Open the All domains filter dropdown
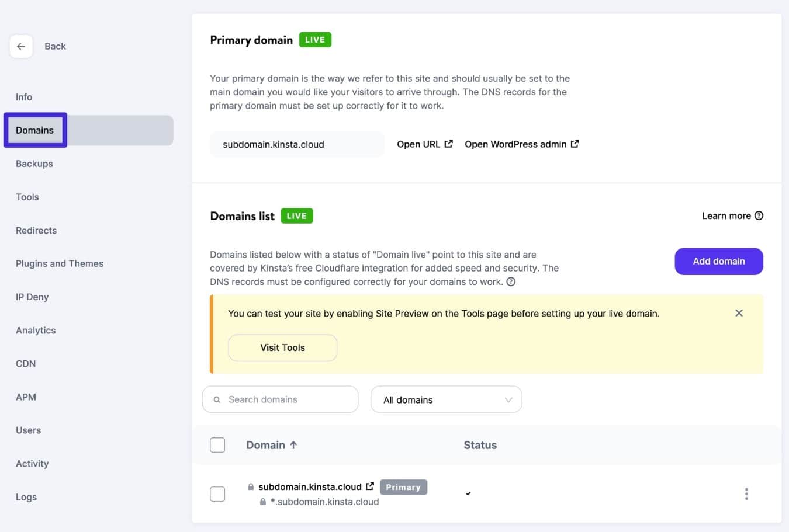Image resolution: width=789 pixels, height=532 pixels. (446, 399)
